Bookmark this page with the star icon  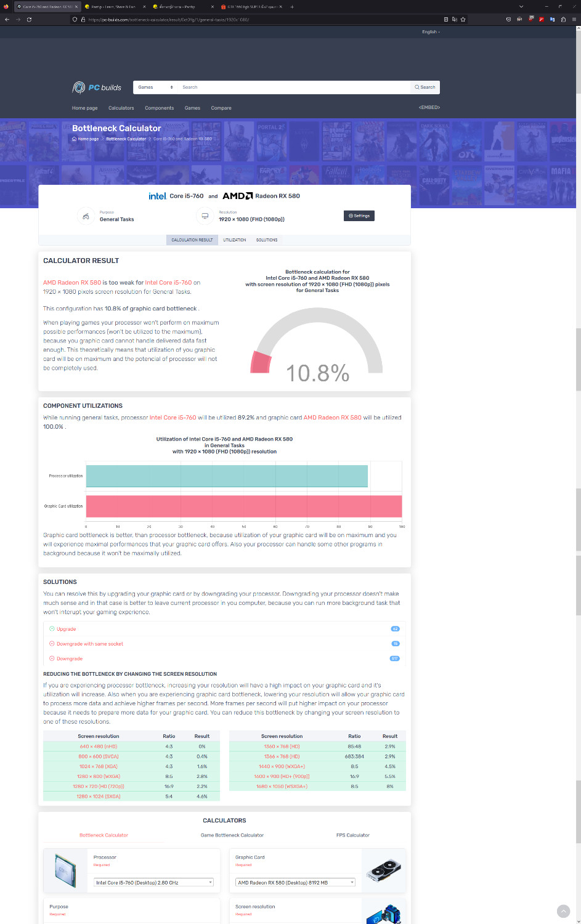point(463,19)
